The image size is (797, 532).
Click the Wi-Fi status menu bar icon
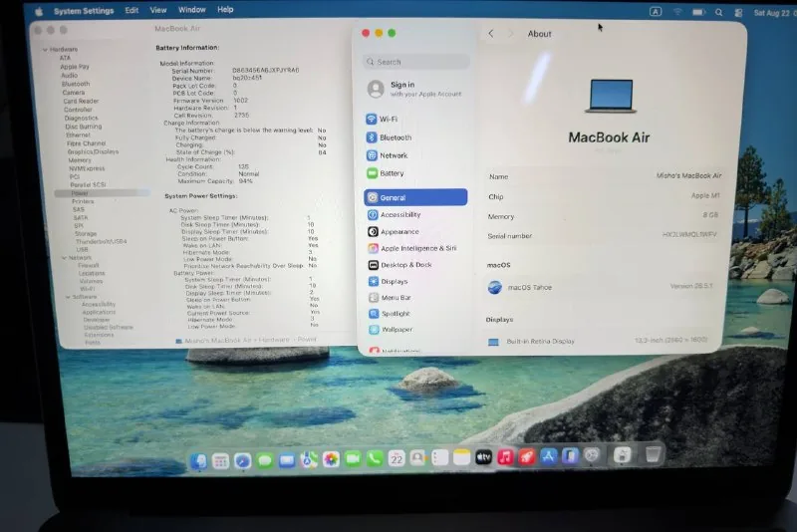click(677, 12)
